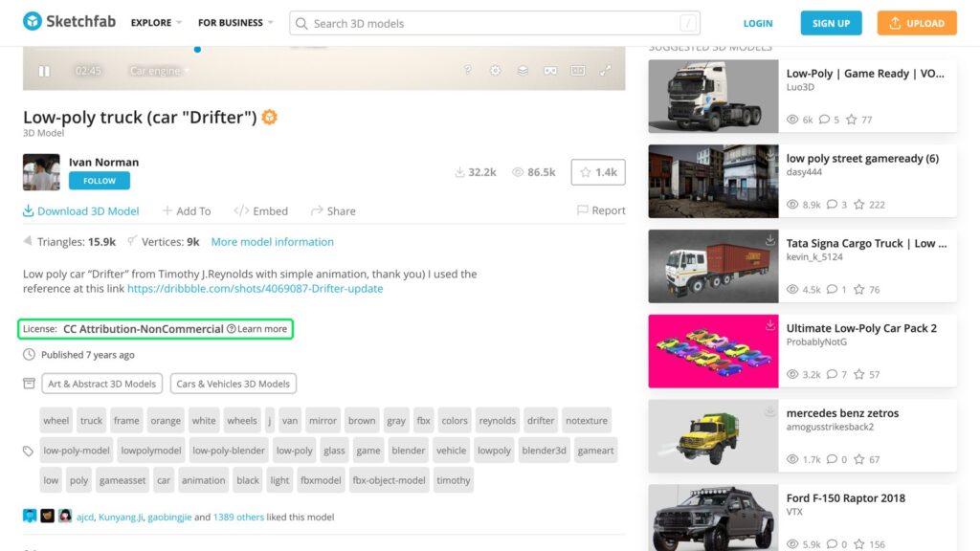The image size is (980, 551).
Task: Open ajcd's profile link
Action: [x=85, y=518]
